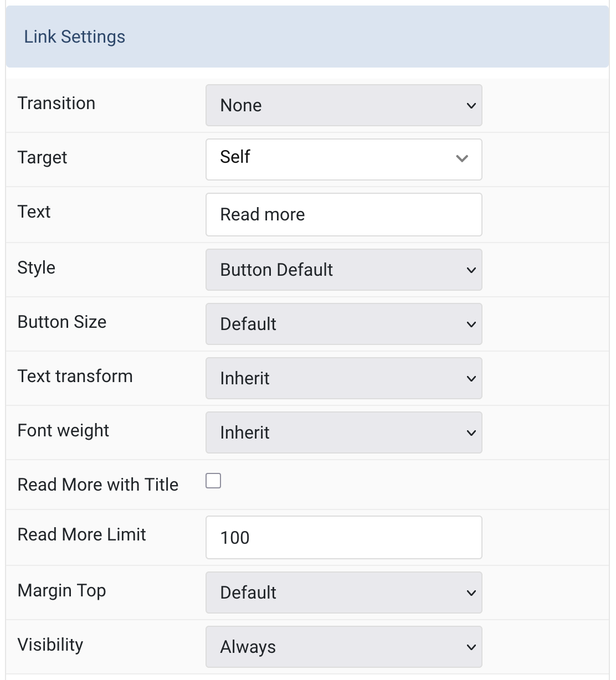Click the Link Settings panel header
The width and height of the screenshot is (616, 680).
tap(307, 37)
